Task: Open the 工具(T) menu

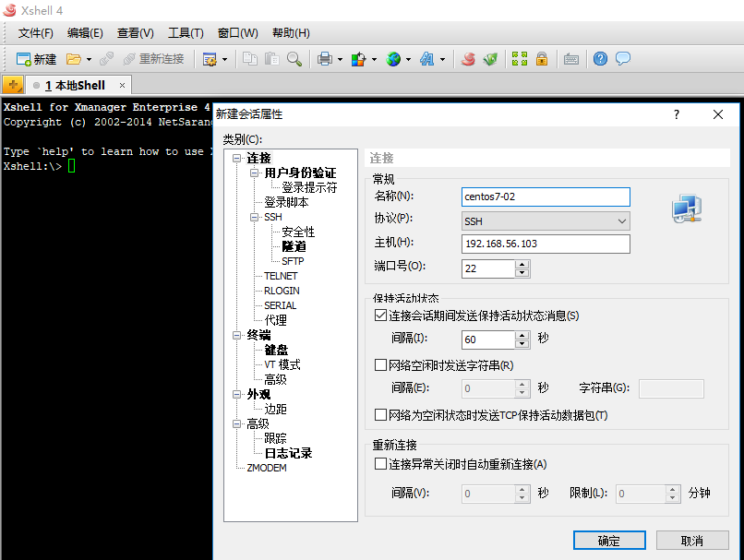Action: coord(186,33)
